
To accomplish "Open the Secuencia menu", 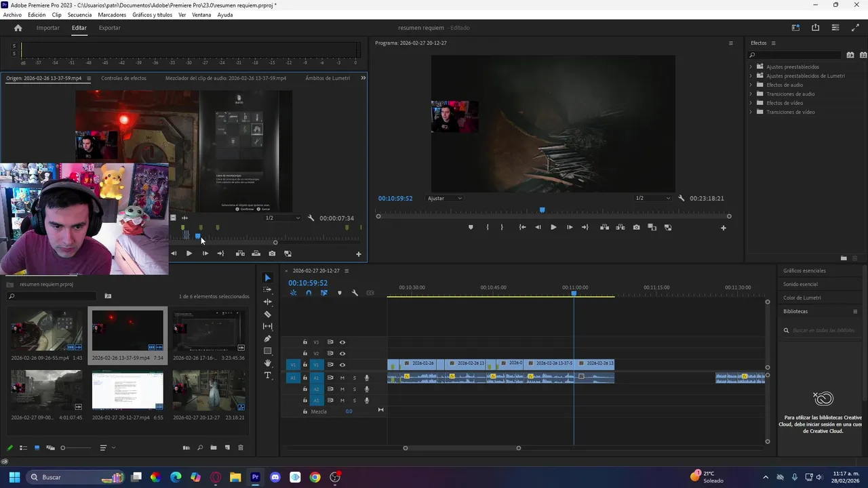I will tap(79, 15).
